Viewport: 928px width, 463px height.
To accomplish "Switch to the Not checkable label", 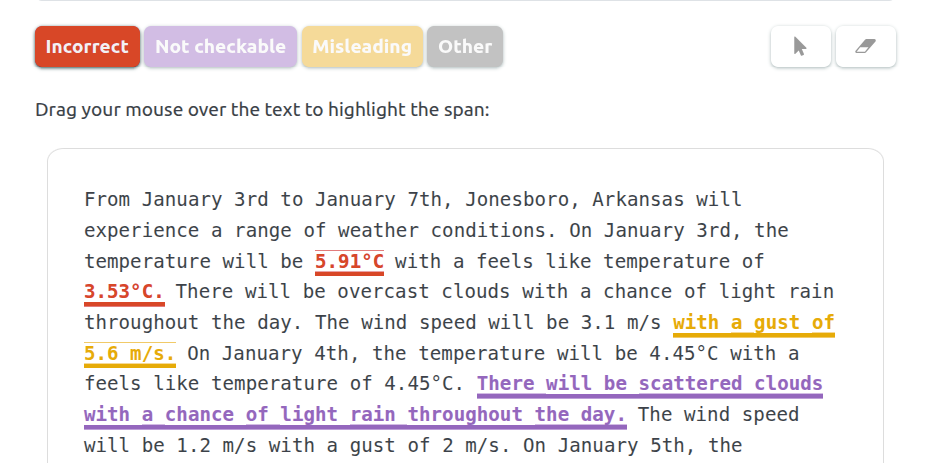I will coord(220,47).
